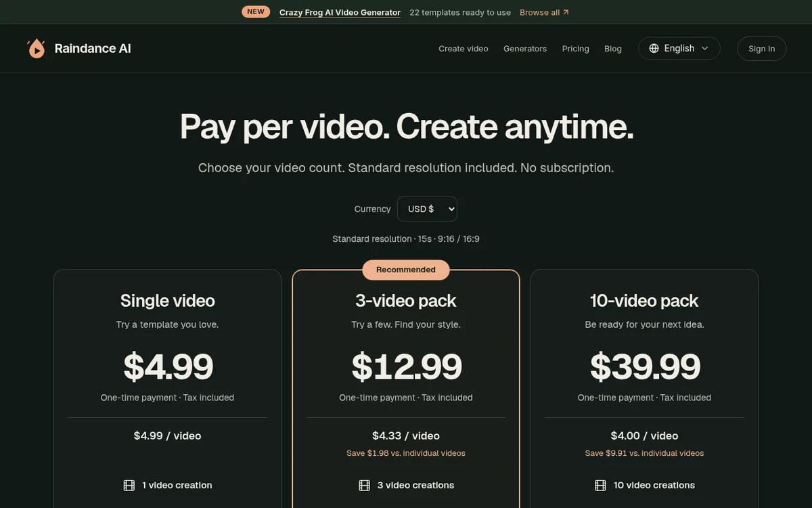Open the USD $ currency dropdown
Image resolution: width=812 pixels, height=508 pixels.
[x=427, y=209]
